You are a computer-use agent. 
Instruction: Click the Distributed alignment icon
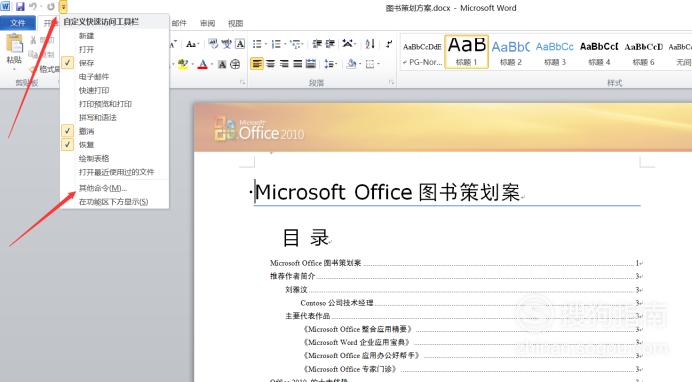tap(311, 64)
